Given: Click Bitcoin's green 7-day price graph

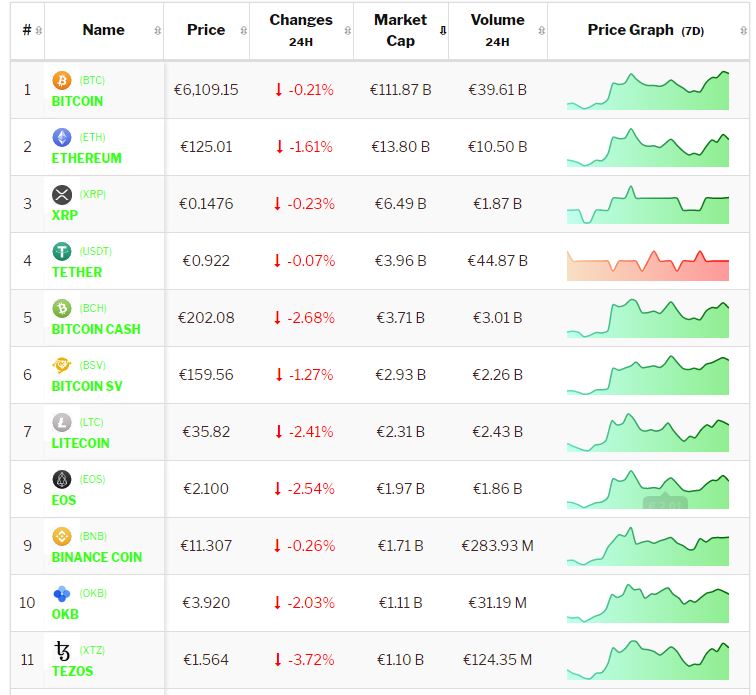Looking at the screenshot, I should (648, 90).
